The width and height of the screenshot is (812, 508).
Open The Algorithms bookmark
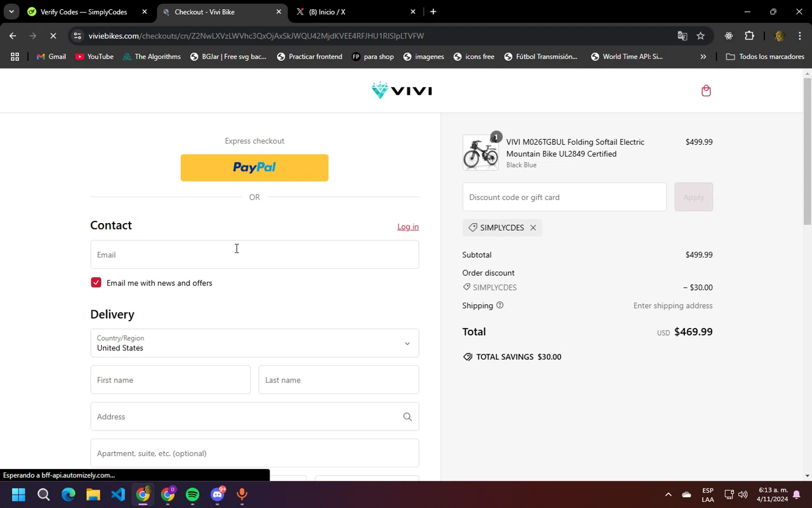(x=152, y=56)
